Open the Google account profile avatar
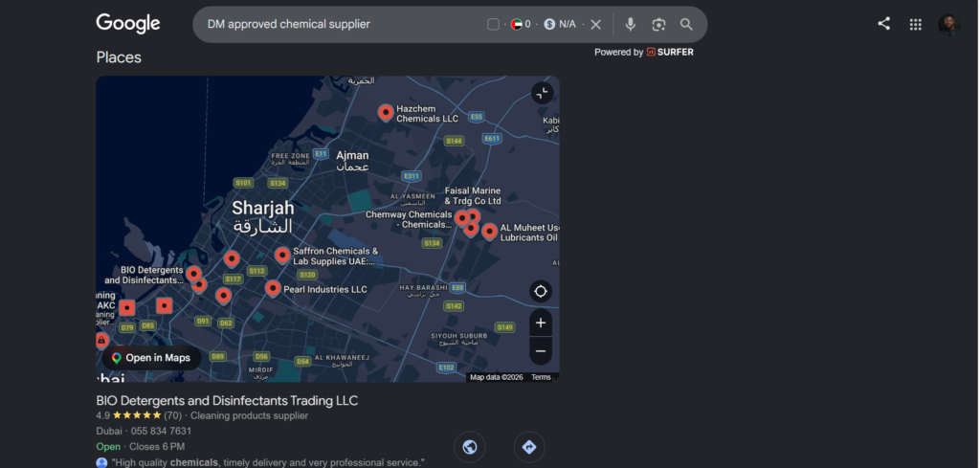 [x=948, y=24]
